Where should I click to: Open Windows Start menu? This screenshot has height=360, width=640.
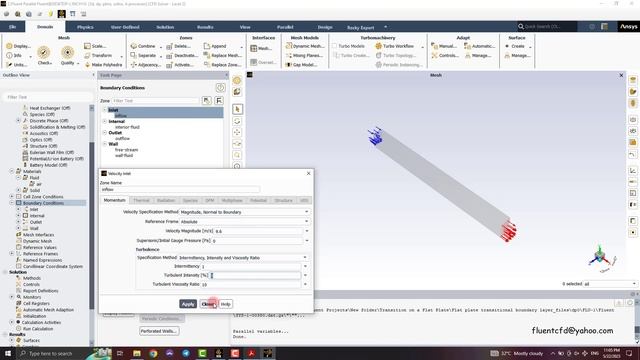[x=8, y=353]
